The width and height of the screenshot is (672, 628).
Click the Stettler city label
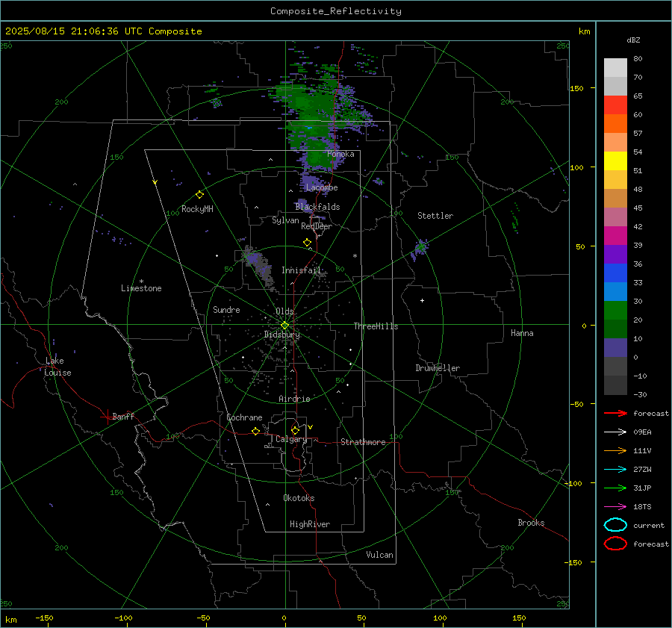[x=435, y=216]
